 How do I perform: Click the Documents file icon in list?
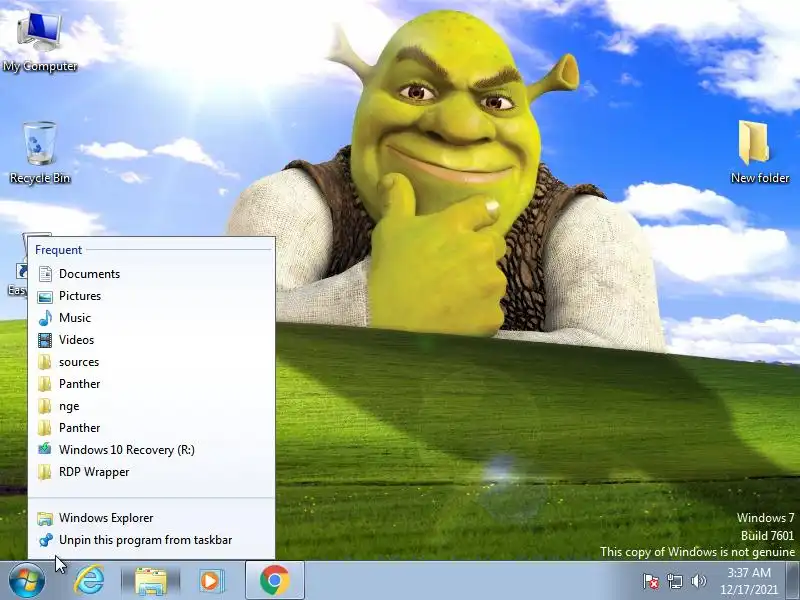pos(45,274)
